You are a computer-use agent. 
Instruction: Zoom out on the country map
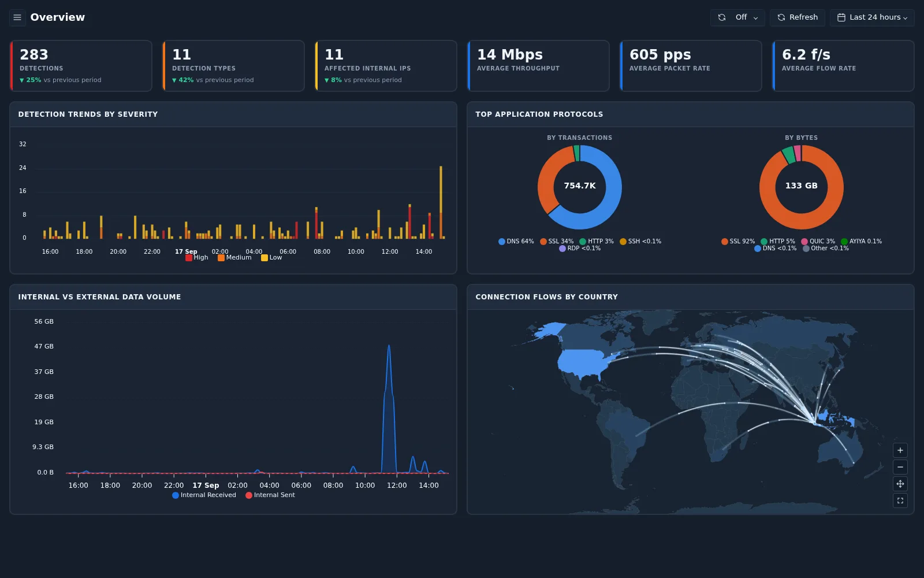tap(900, 467)
